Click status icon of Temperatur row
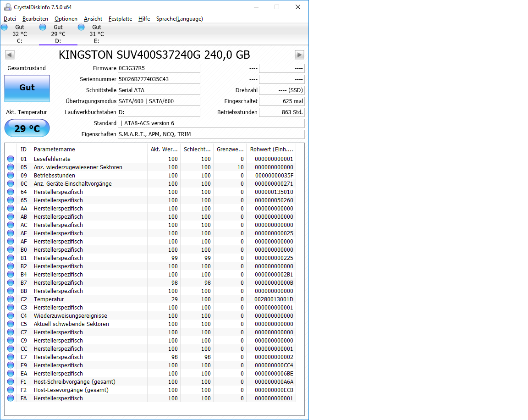 tap(11, 299)
